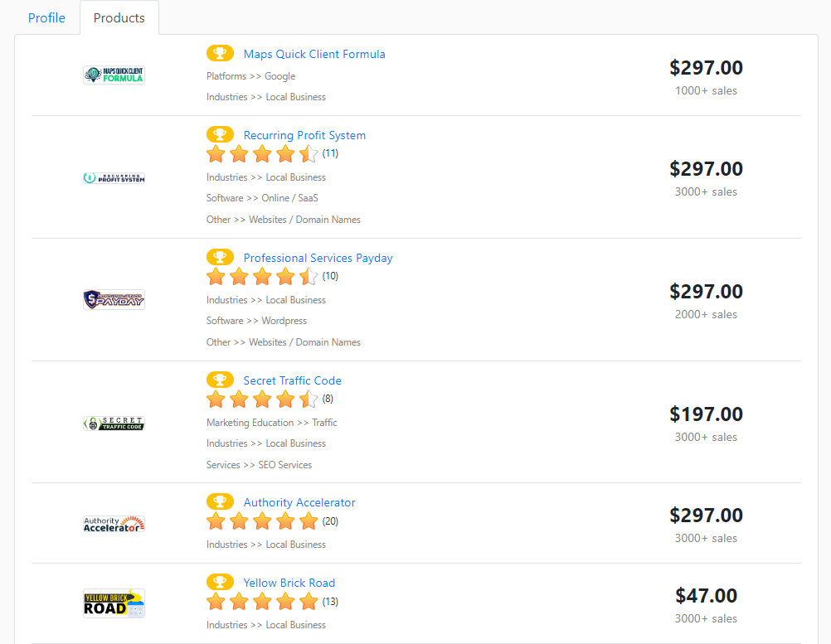Click the Authority Accelerator logo
Screen dimensions: 831x644
point(114,524)
